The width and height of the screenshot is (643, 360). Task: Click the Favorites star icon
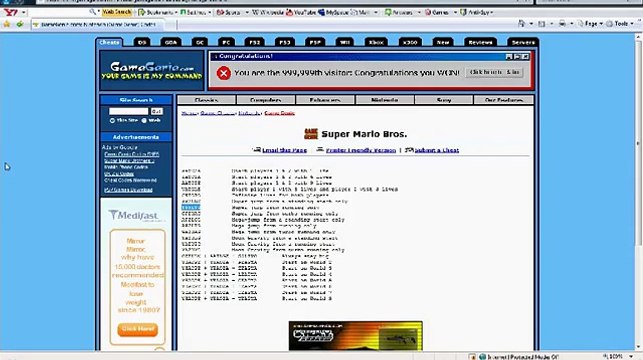point(7,25)
